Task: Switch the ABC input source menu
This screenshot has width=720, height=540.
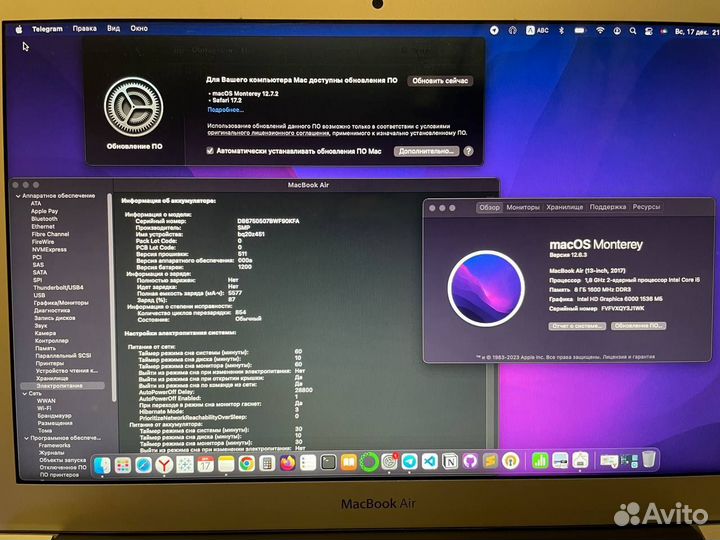Action: click(x=537, y=30)
